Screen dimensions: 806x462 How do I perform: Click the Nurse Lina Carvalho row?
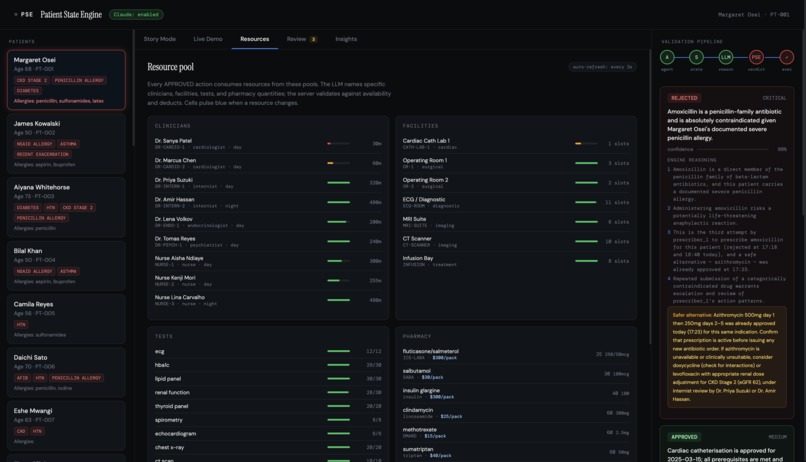coord(268,300)
